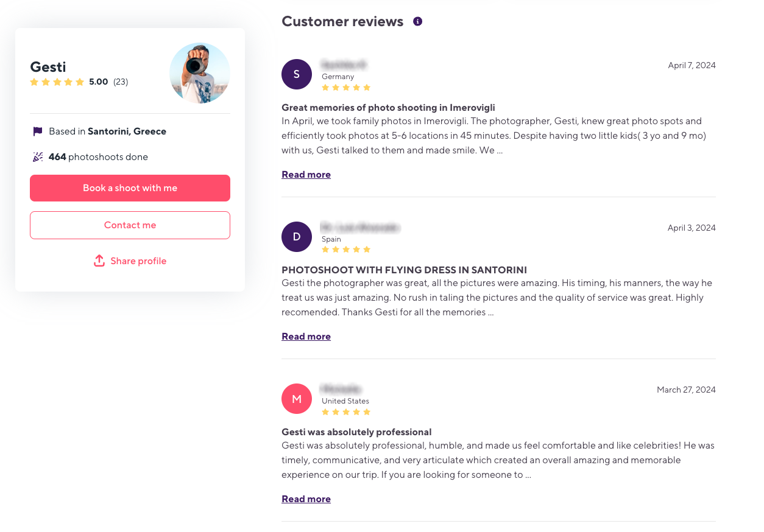Open the reviewer avatar with letter D

pos(297,237)
